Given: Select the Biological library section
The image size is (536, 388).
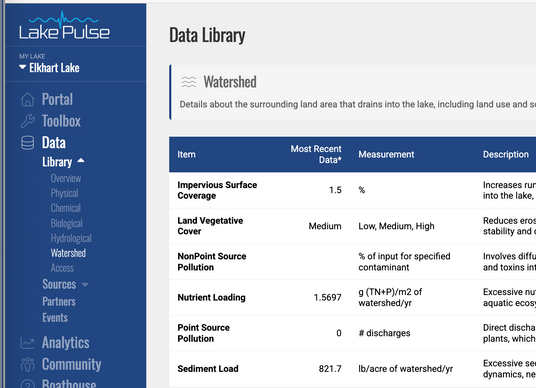Looking at the screenshot, I should (x=67, y=223).
